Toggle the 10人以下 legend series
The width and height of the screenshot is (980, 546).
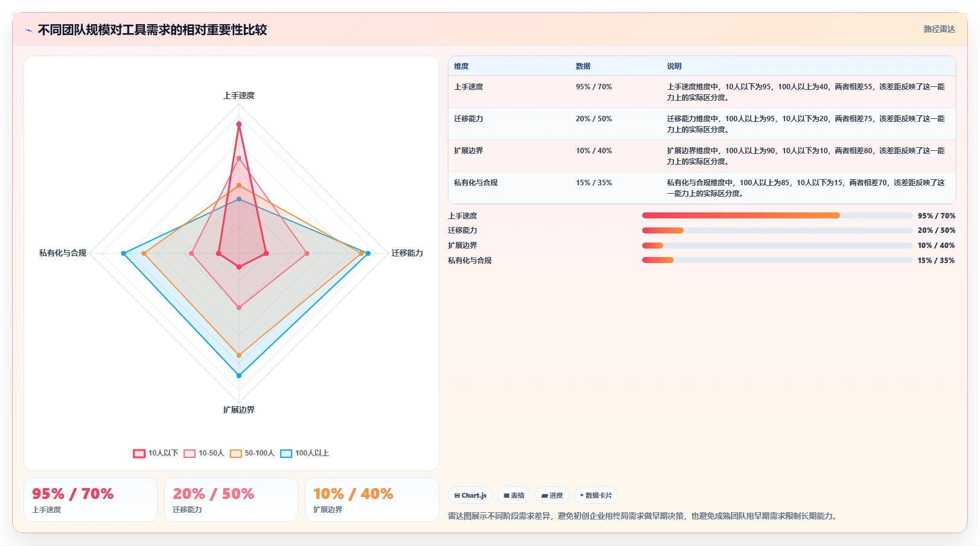coord(156,453)
